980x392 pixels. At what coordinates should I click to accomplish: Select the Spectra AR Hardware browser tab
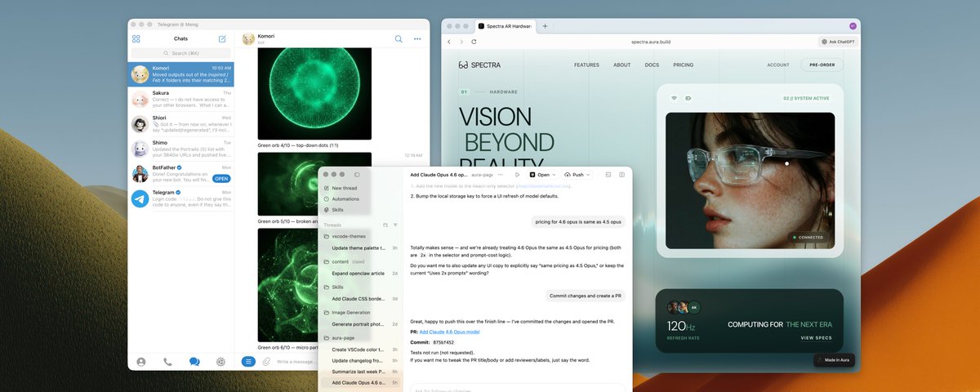click(505, 26)
